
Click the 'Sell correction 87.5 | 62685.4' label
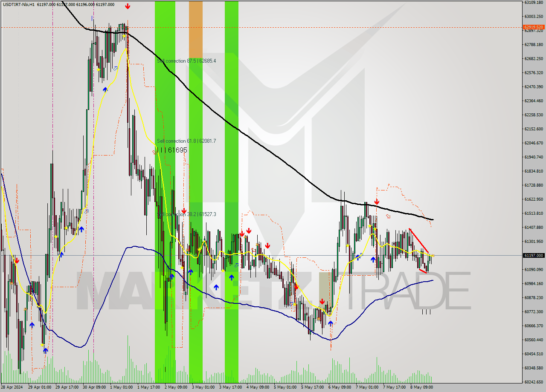pyautogui.click(x=186, y=61)
